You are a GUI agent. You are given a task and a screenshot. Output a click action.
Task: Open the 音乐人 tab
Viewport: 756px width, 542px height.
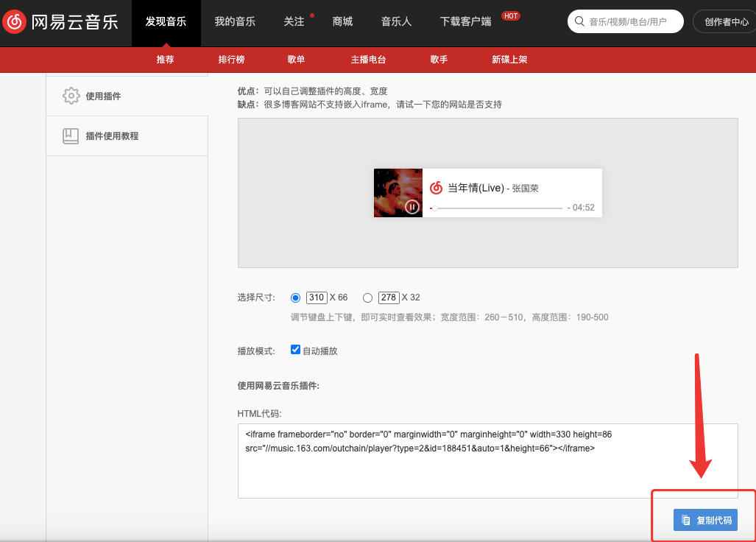point(396,21)
